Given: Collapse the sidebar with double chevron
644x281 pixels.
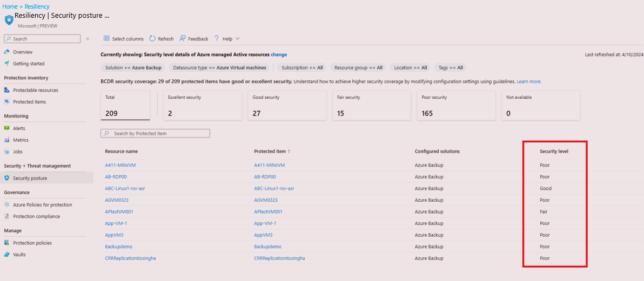Looking at the screenshot, I should point(88,39).
